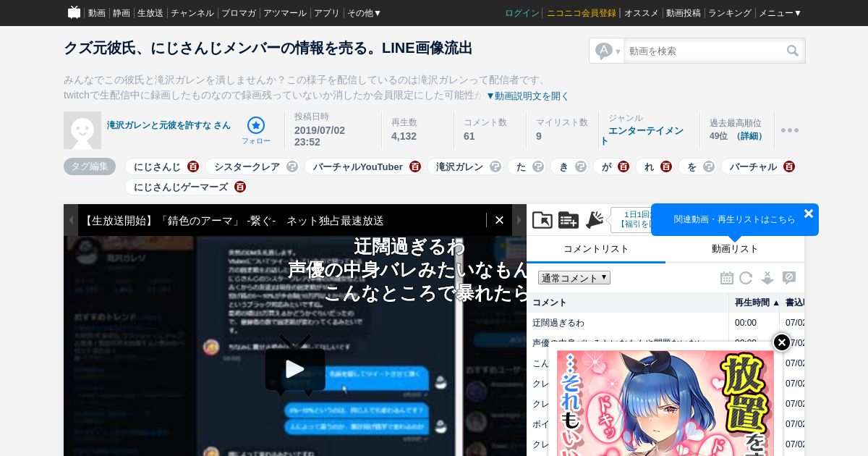Image resolution: width=868 pixels, height=456 pixels.
Task: Click the uploader avatar thumbnail
Action: point(82,130)
